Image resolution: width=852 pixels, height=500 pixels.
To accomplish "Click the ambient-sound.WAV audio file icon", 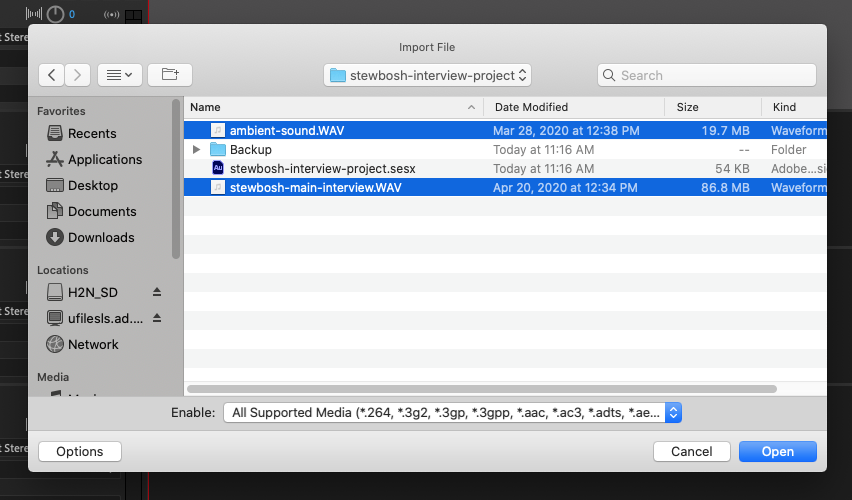I will coord(218,130).
